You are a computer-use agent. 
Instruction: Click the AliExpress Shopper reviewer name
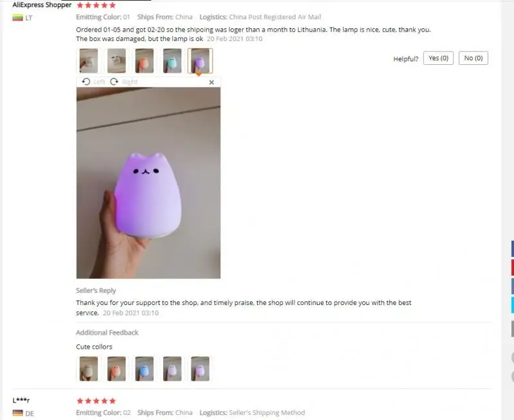pos(42,5)
